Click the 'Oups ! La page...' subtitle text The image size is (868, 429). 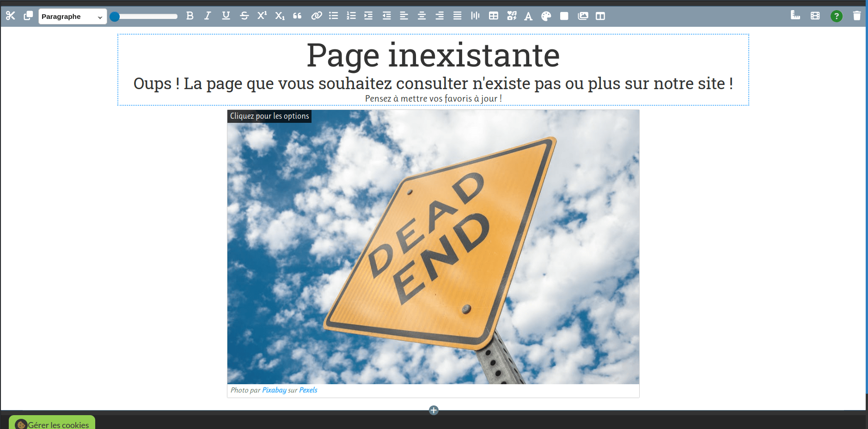[433, 84]
